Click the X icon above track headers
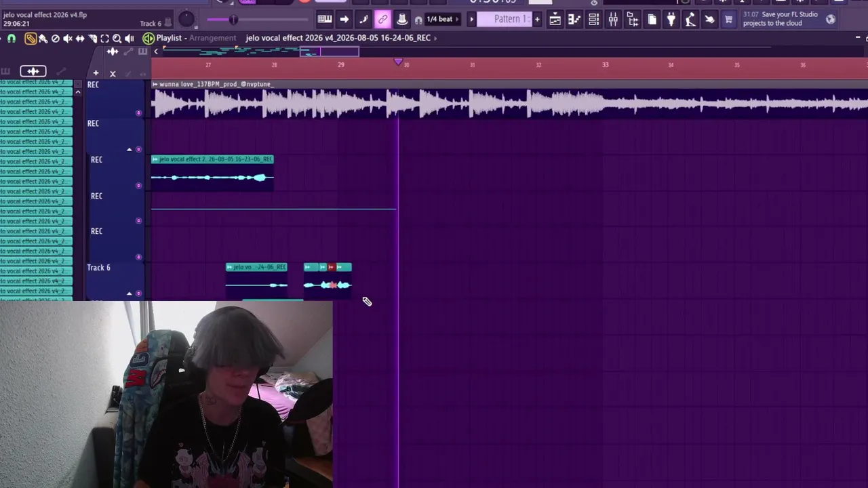This screenshot has width=868, height=488. point(113,73)
